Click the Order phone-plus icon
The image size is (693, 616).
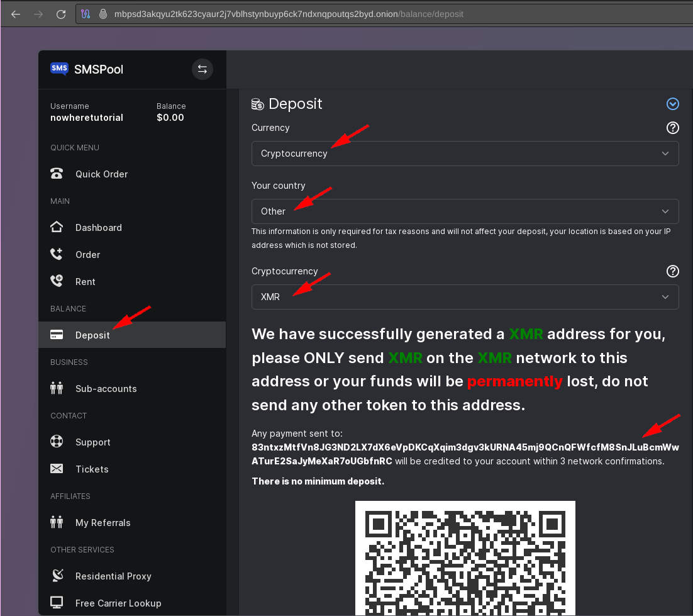(x=57, y=254)
